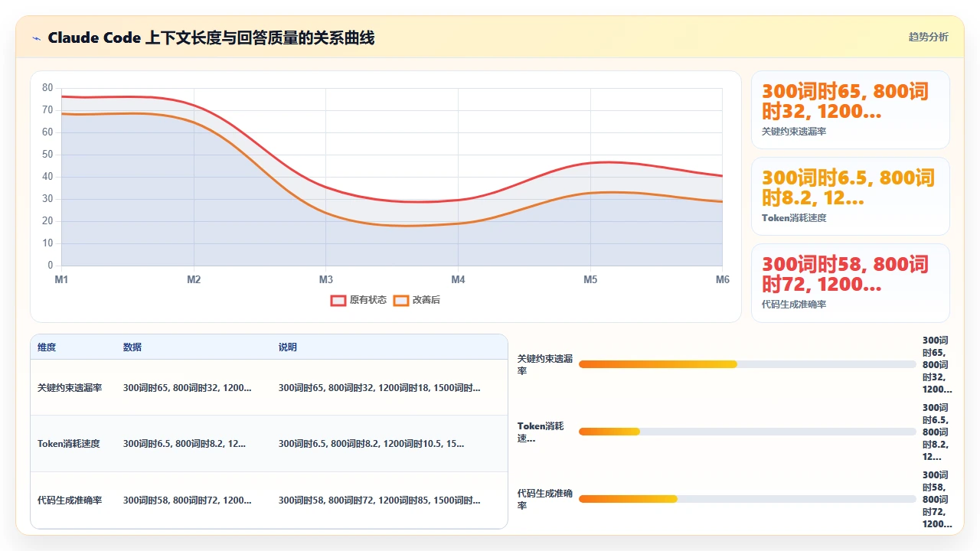Click the 代码生成准确率 label left of its progress bar
980x551 pixels.
545,499
